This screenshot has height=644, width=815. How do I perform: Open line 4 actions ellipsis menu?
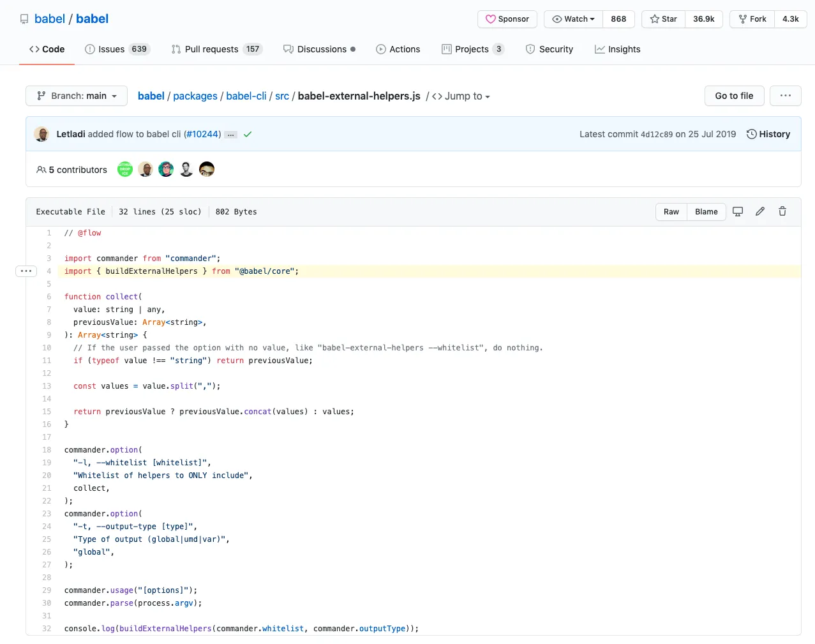26,271
